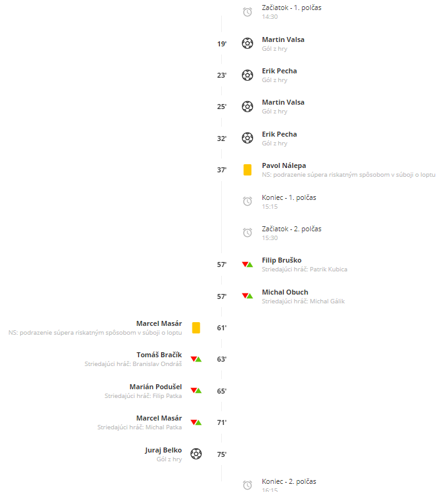Click the goal icon at minute 32'
The height and width of the screenshot is (492, 448).
tap(247, 138)
